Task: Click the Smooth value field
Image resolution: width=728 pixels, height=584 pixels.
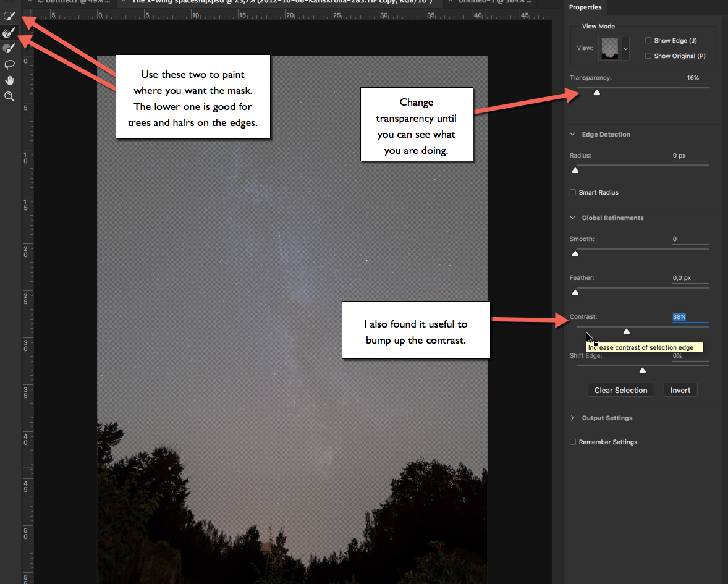Action: [x=690, y=239]
